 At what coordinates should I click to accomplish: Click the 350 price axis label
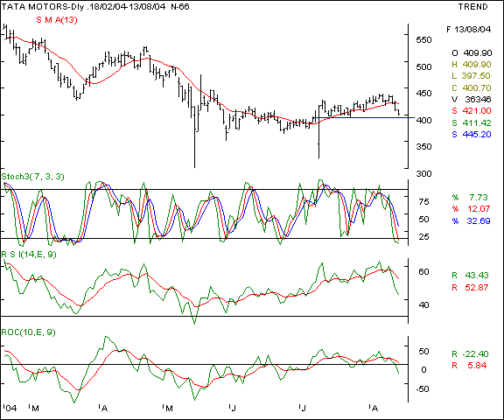coord(423,146)
